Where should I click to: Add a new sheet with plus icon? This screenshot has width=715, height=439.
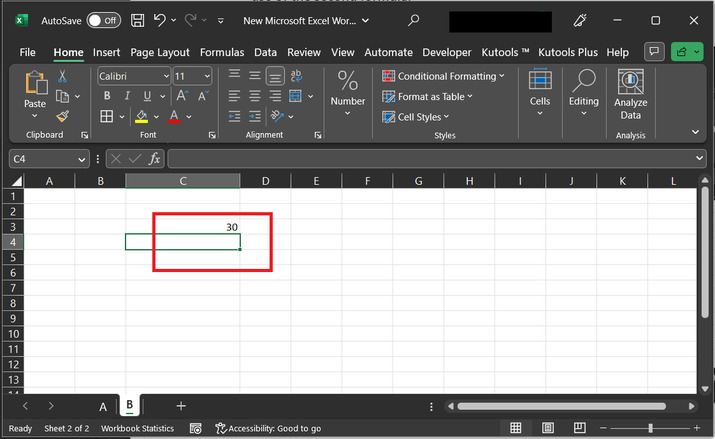tap(181, 406)
